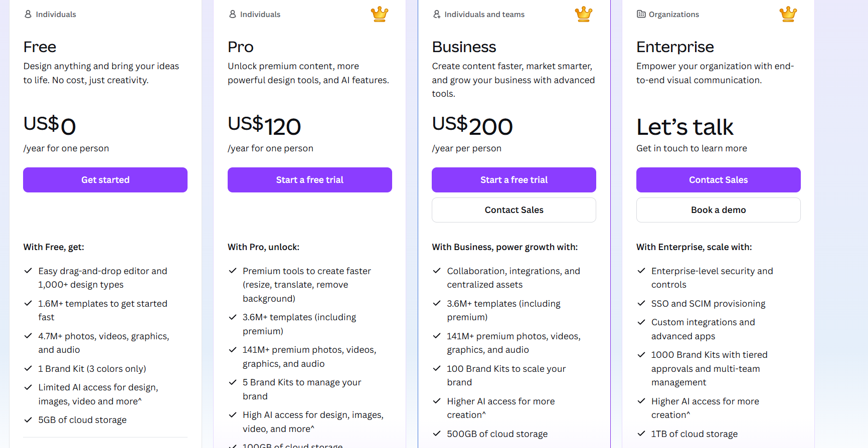Click the checkmark beside 100 Brand Kits
The width and height of the screenshot is (868, 448).
tap(437, 368)
